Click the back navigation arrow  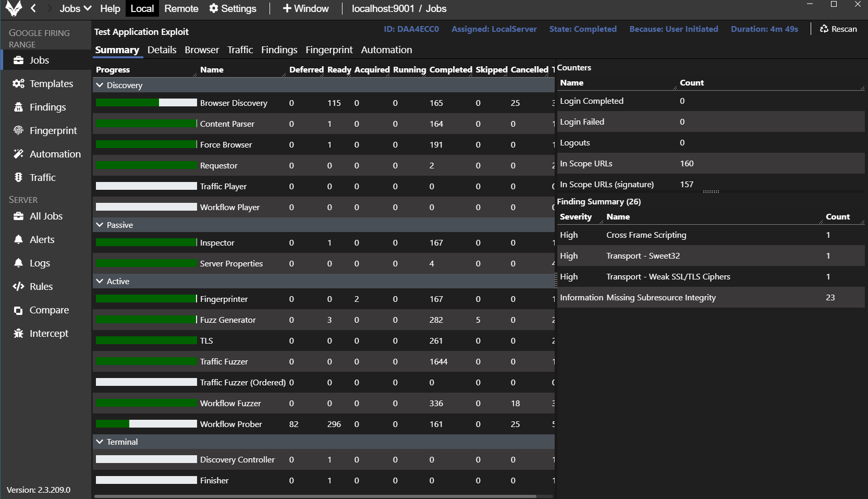[33, 8]
